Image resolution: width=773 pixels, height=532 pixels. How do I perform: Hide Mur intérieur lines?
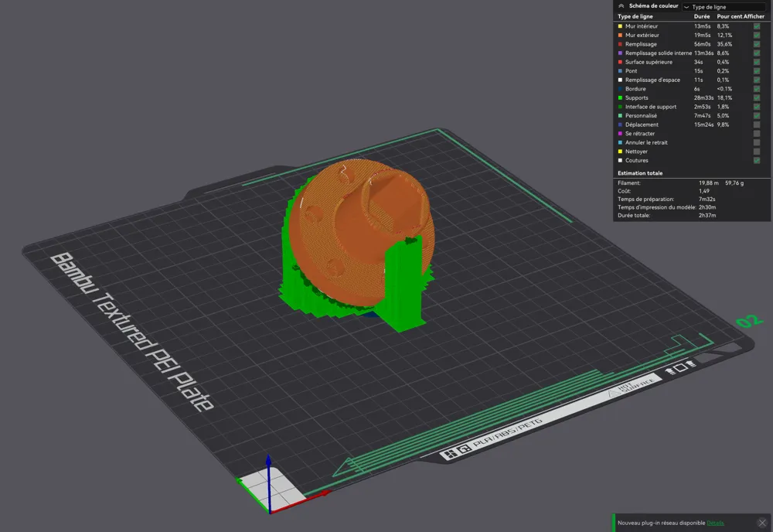(757, 26)
